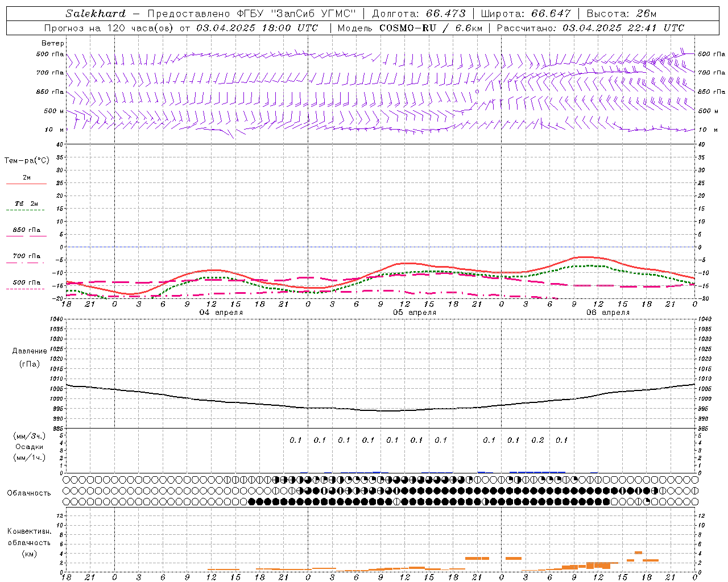The image size is (728, 582).
Task: Click the '(мм/1ч.)' hourly precipitation label
Action: click(x=30, y=458)
